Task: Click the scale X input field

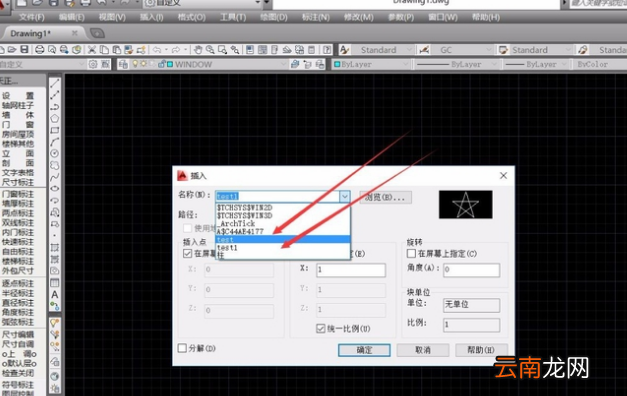Action: pos(351,270)
